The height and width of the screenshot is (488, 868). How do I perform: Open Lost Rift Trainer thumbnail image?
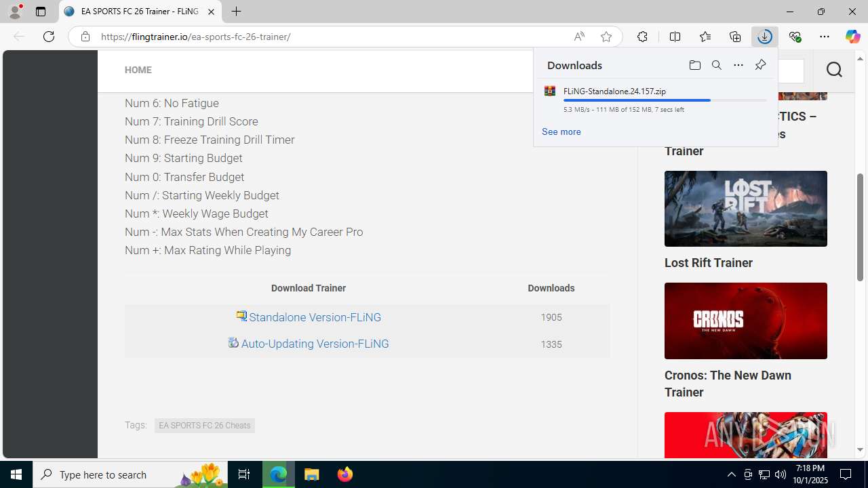(745, 209)
